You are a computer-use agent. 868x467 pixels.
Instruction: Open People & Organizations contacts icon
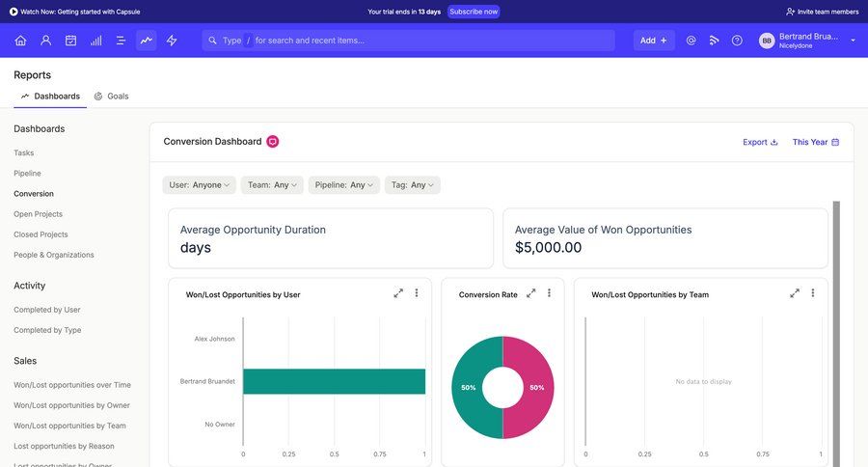pyautogui.click(x=45, y=41)
